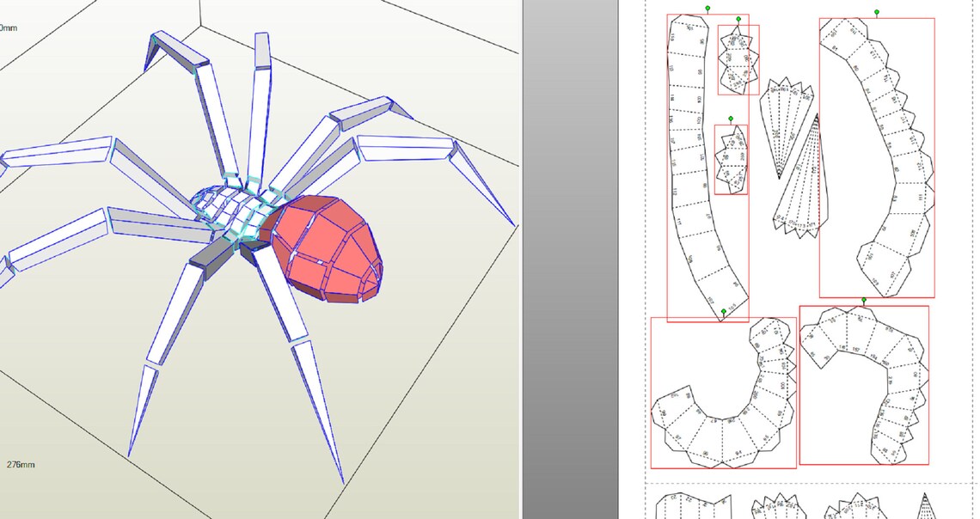Click the green pin below the tall red selection box

click(x=724, y=311)
